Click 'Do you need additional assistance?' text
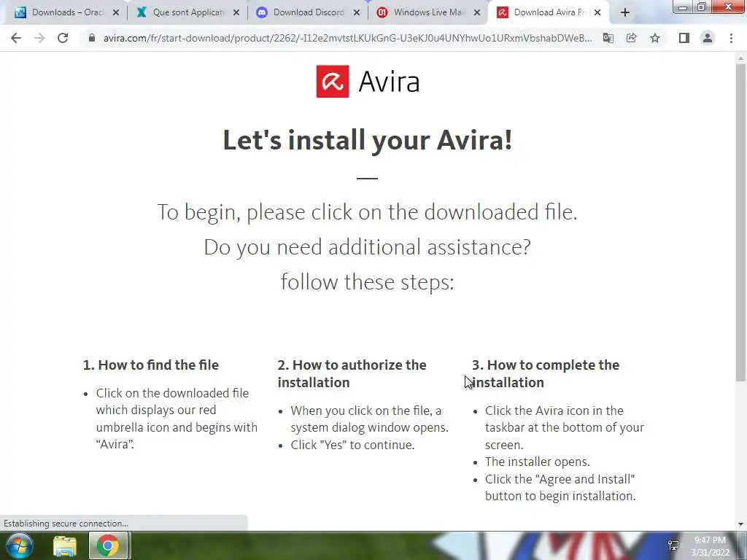The image size is (747, 560). click(368, 247)
